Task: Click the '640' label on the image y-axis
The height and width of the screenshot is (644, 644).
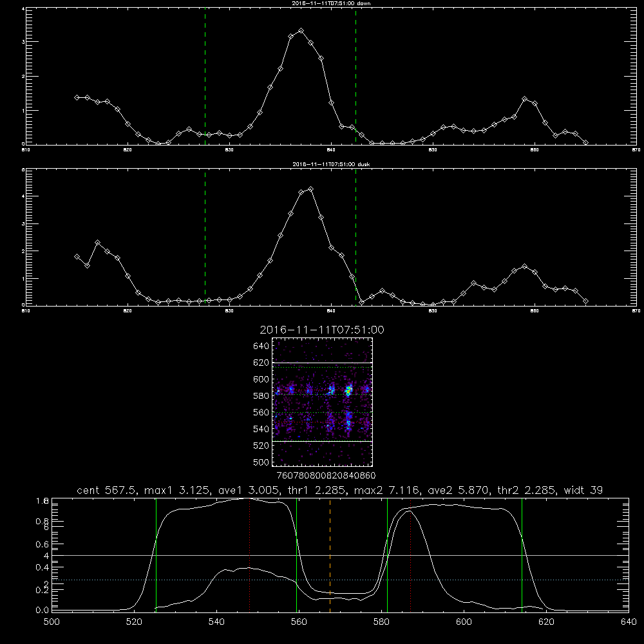Action: (261, 346)
